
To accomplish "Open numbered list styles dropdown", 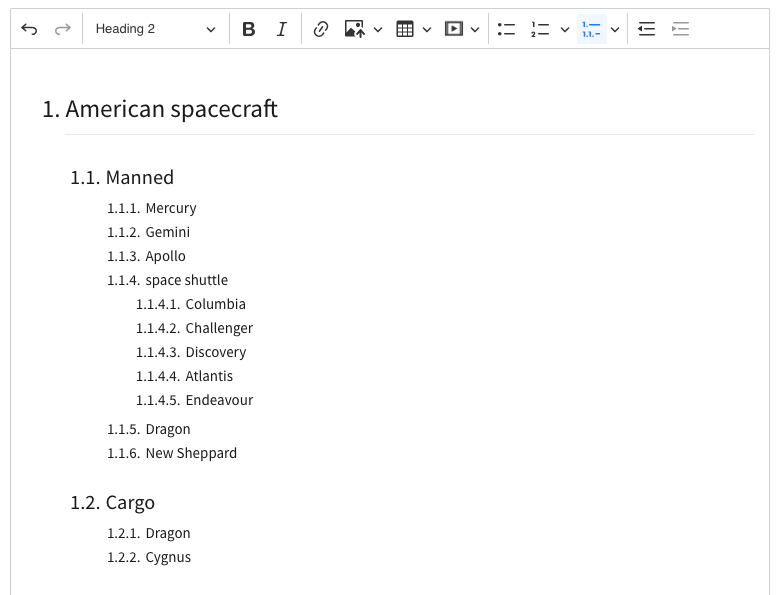I will [565, 29].
